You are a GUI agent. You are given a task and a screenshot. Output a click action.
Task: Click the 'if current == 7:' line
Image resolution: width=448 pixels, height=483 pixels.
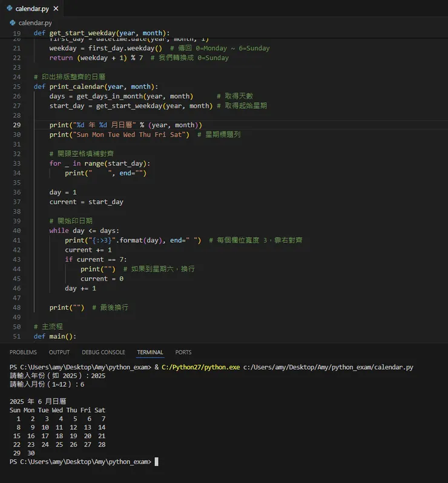click(96, 260)
